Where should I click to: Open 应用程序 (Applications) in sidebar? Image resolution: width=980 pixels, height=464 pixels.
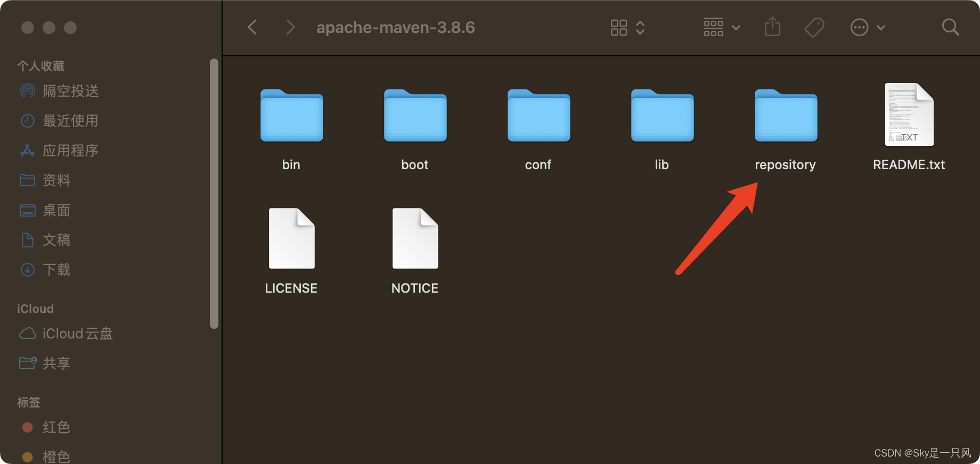59,151
